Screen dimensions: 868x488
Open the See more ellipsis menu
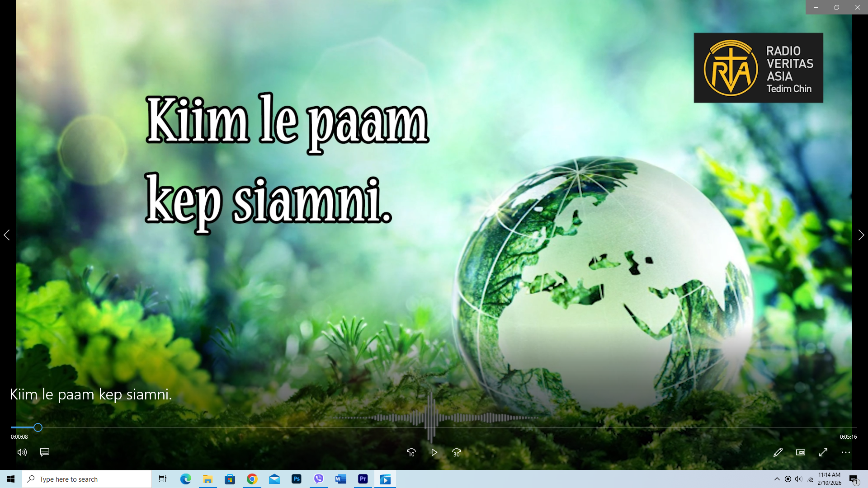pyautogui.click(x=845, y=452)
